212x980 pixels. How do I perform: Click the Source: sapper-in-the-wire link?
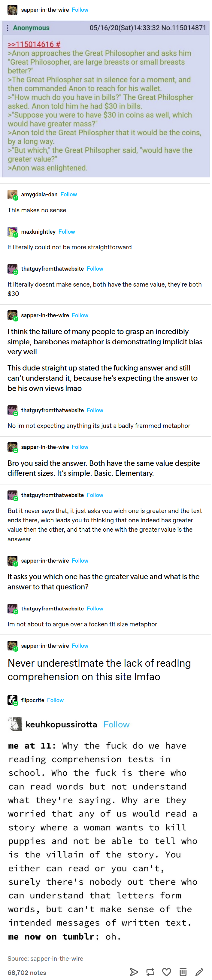point(45,958)
